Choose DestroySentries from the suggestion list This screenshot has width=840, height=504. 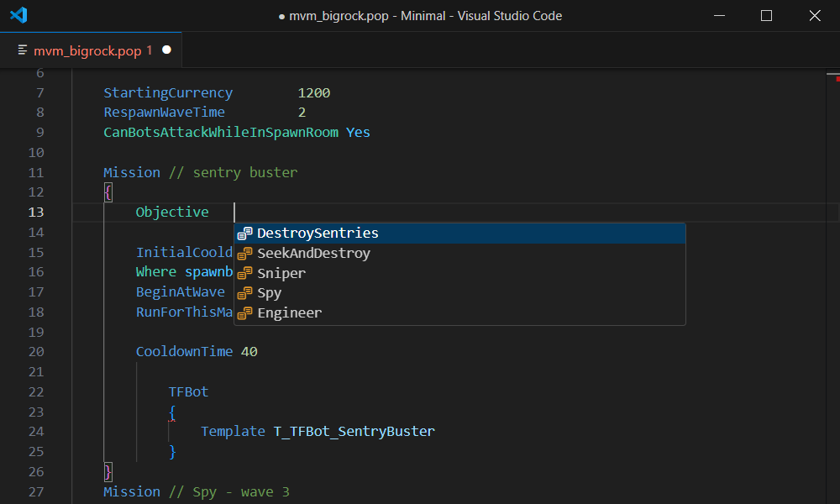[459, 233]
